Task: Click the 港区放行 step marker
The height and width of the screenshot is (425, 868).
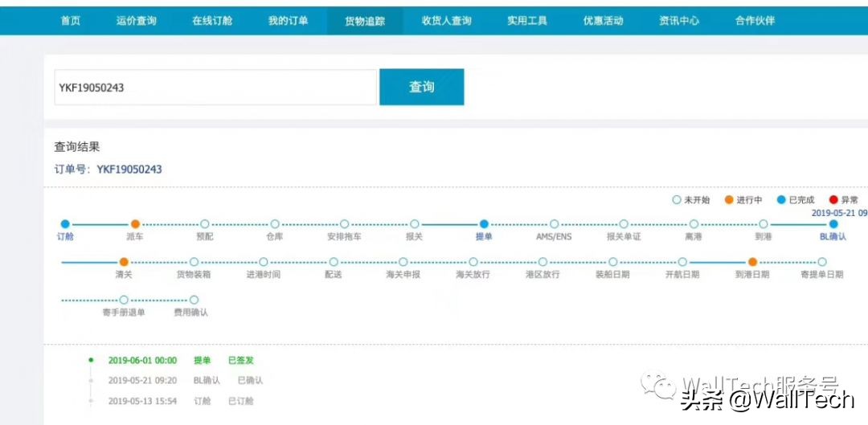Action: pyautogui.click(x=543, y=262)
